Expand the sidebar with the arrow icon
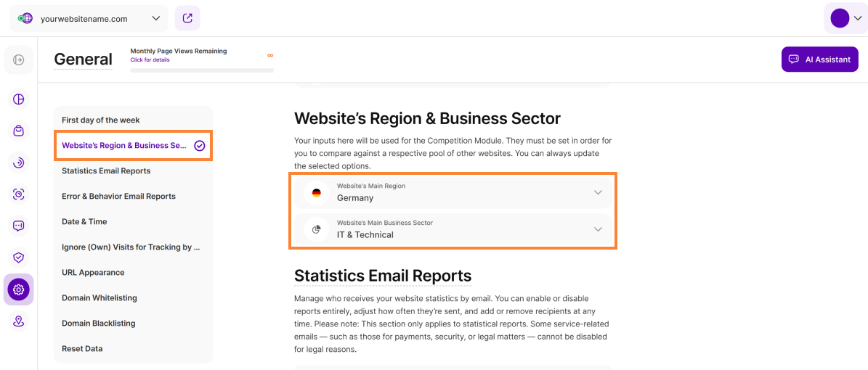The height and width of the screenshot is (370, 868). (19, 59)
